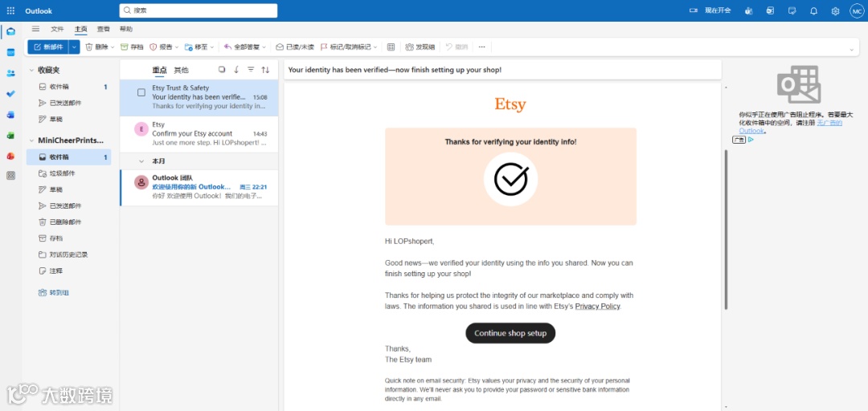Collapse the 本月 message group
Viewport: 868px width, 411px height.
[x=141, y=161]
